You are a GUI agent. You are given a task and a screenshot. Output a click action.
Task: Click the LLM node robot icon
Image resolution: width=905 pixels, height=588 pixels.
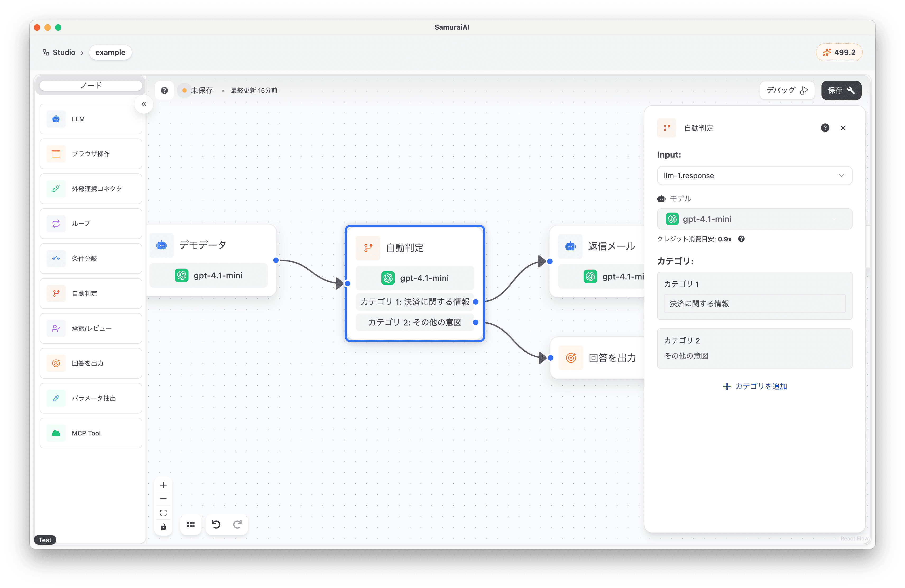coord(56,119)
